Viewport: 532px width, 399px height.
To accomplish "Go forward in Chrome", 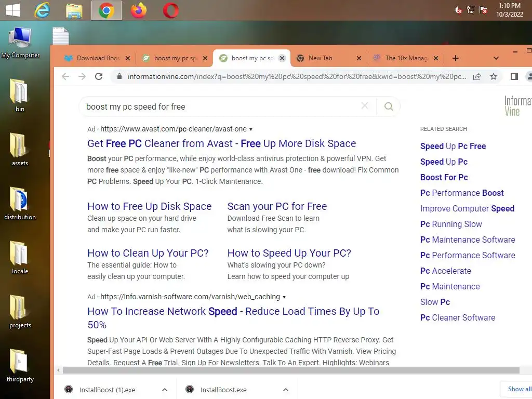I will [82, 77].
